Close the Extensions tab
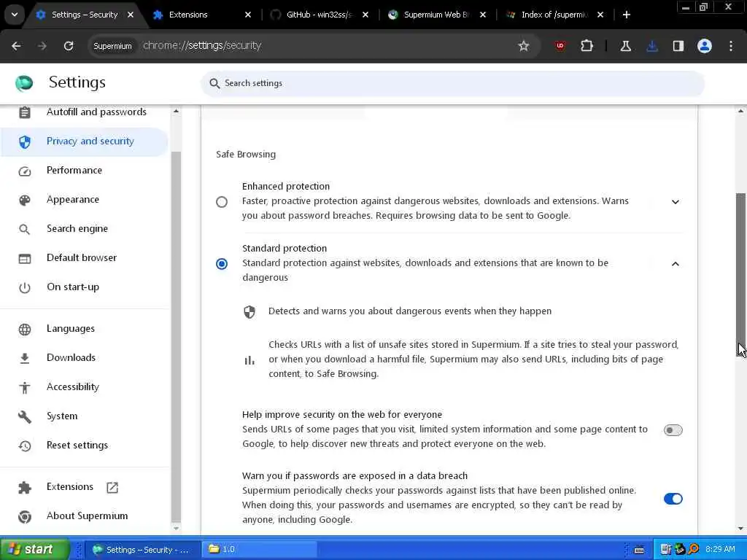The width and height of the screenshot is (747, 560). [248, 15]
